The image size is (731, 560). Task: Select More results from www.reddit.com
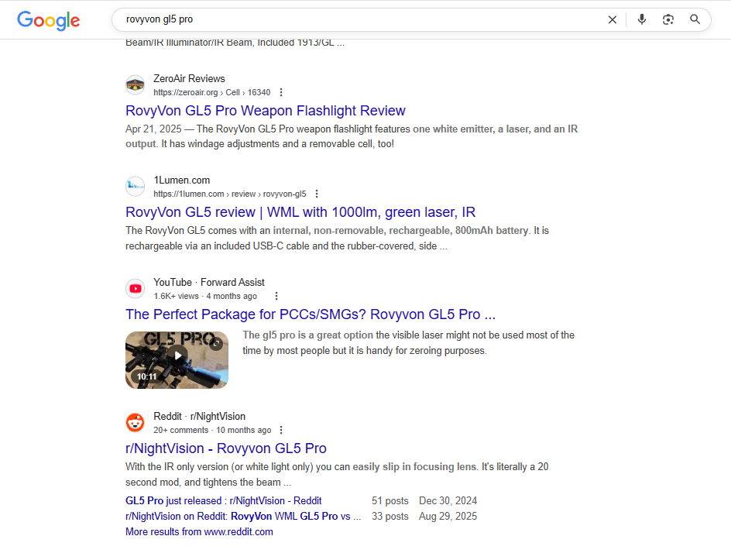(x=199, y=531)
